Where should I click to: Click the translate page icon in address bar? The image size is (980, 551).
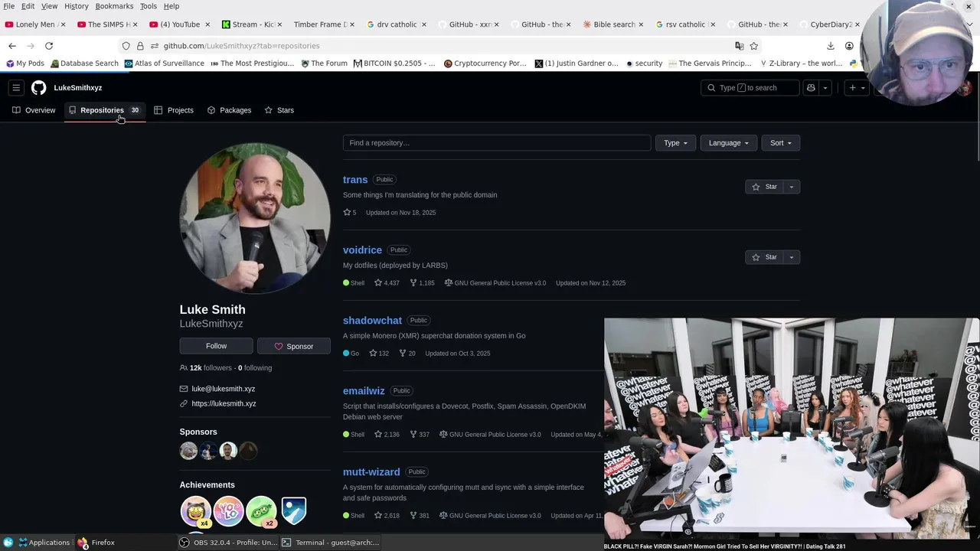tap(739, 46)
